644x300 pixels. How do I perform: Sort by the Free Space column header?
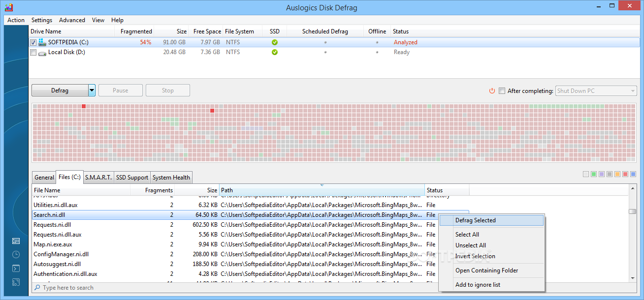pyautogui.click(x=206, y=31)
